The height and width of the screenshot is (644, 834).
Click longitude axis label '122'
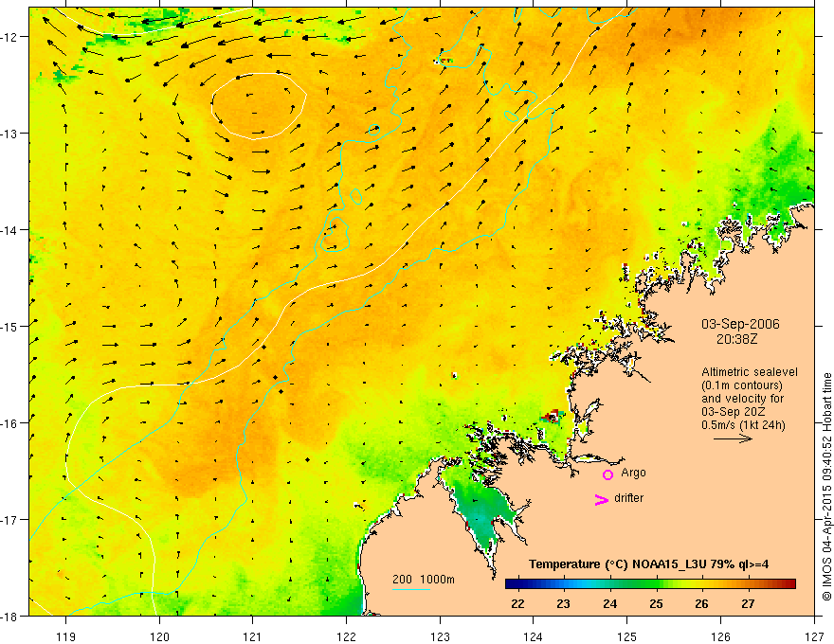click(x=346, y=636)
